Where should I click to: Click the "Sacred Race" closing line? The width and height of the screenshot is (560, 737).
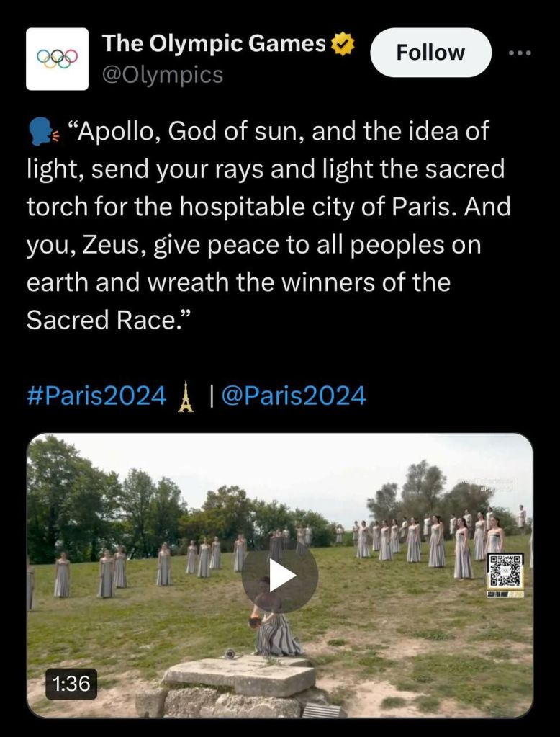pyautogui.click(x=104, y=320)
